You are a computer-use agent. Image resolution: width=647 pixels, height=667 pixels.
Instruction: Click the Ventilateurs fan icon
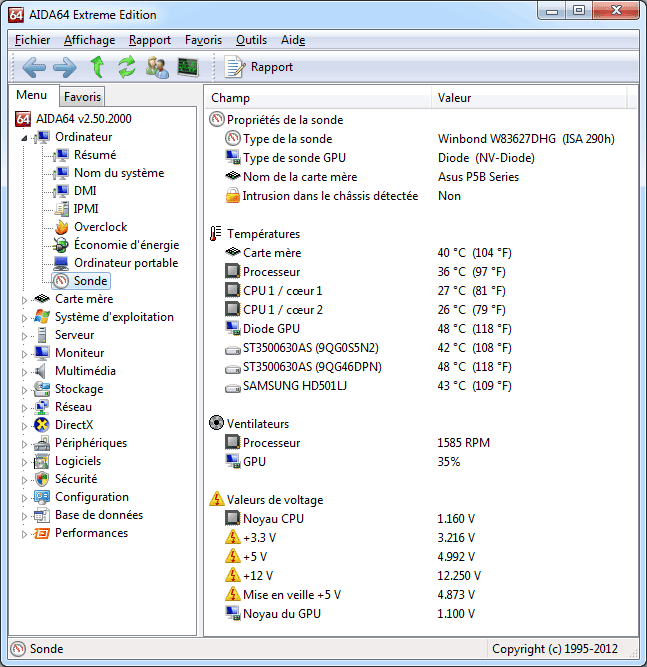pos(217,423)
